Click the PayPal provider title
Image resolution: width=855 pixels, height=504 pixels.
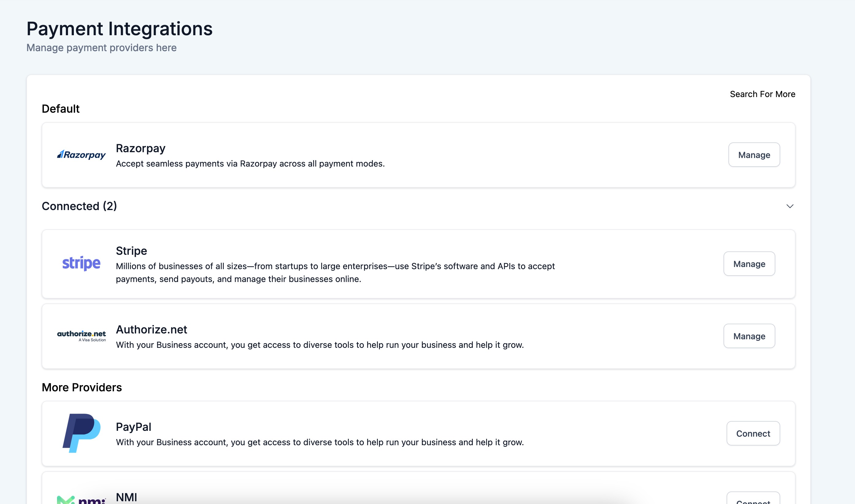click(x=133, y=427)
